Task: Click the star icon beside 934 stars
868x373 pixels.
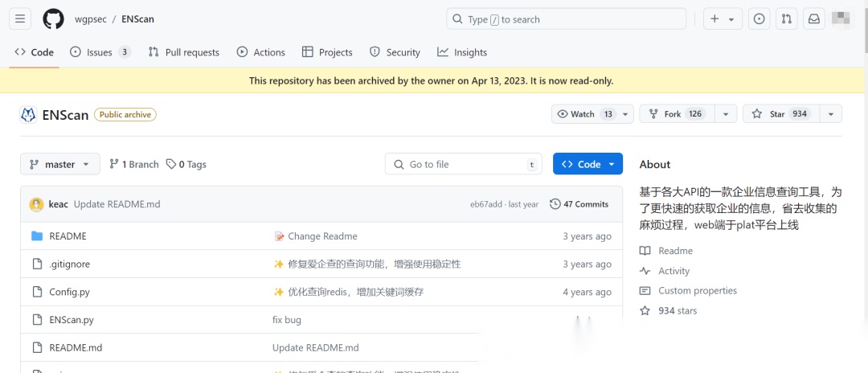Action: (x=645, y=310)
